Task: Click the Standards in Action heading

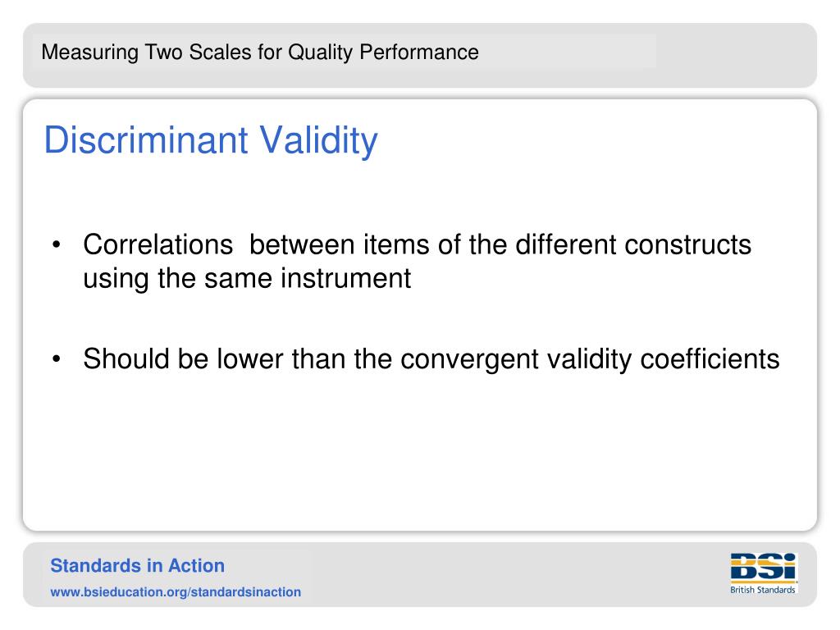Action: click(138, 566)
